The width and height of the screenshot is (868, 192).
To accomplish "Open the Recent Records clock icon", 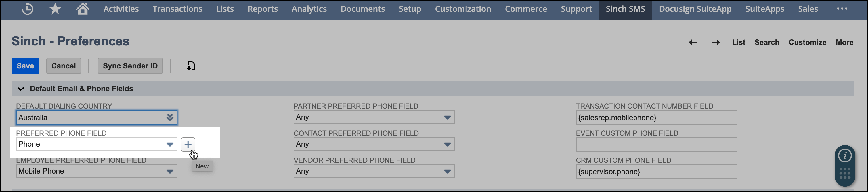I will click(x=28, y=9).
